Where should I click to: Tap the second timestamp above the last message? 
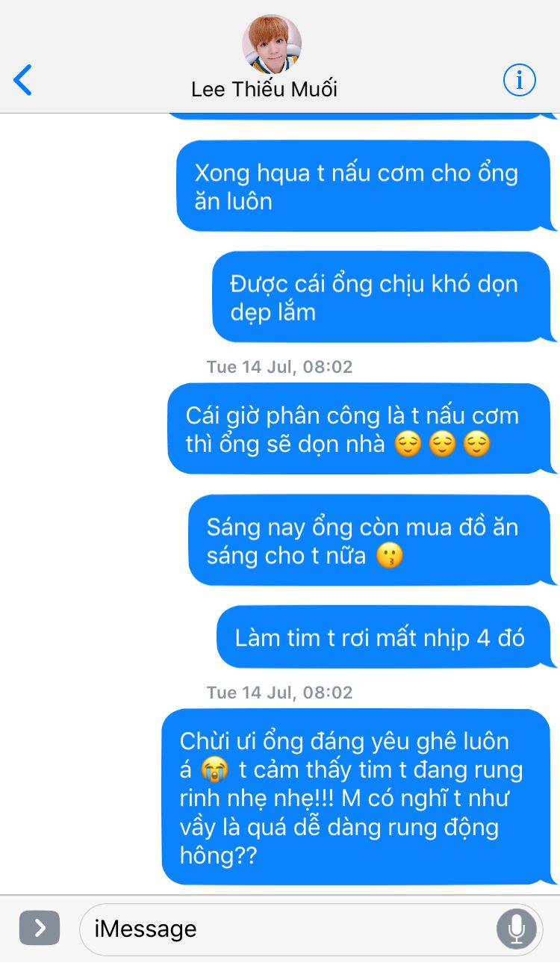point(279,693)
